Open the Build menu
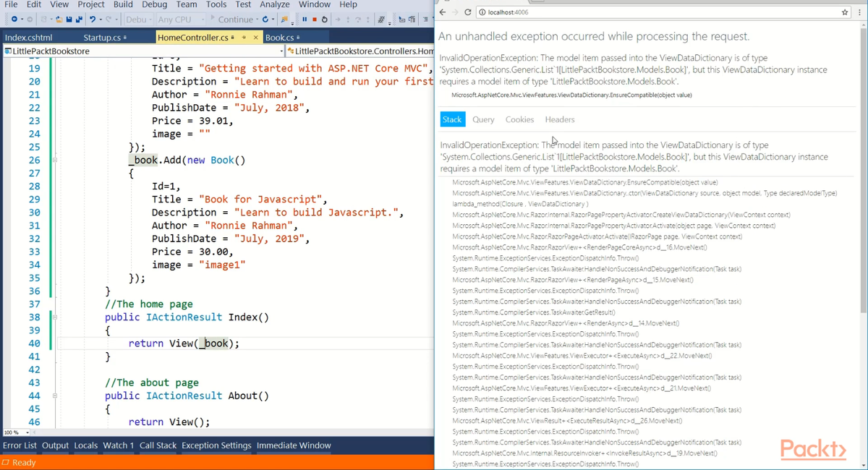Screen dimensions: 868x470 click(123, 4)
